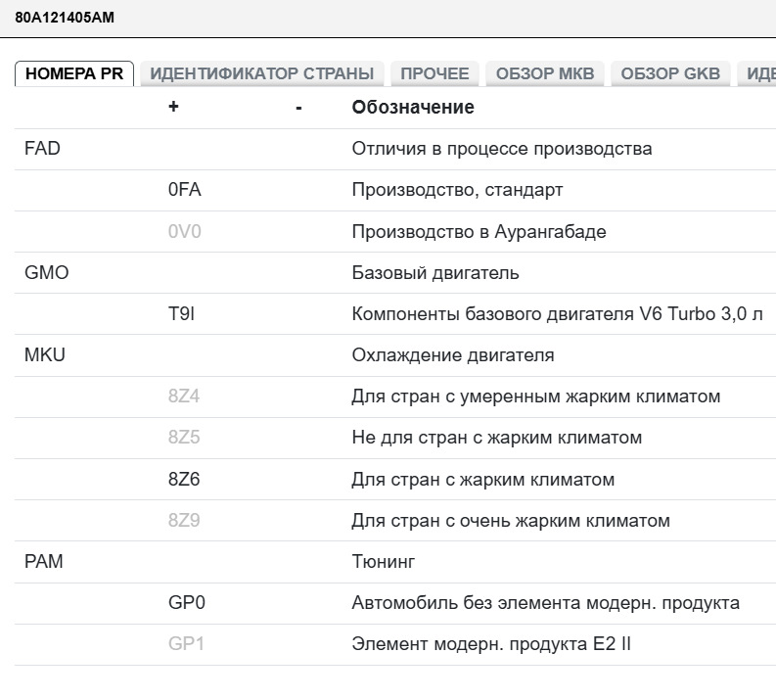Open the ОБЗОР МКВ tab
The height and width of the screenshot is (700, 776).
pyautogui.click(x=544, y=73)
